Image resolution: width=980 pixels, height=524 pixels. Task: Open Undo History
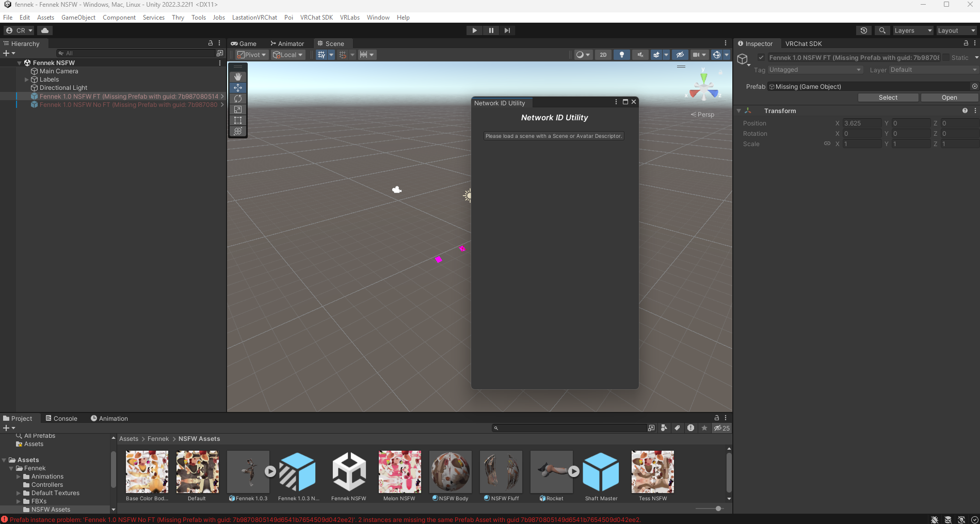864,30
